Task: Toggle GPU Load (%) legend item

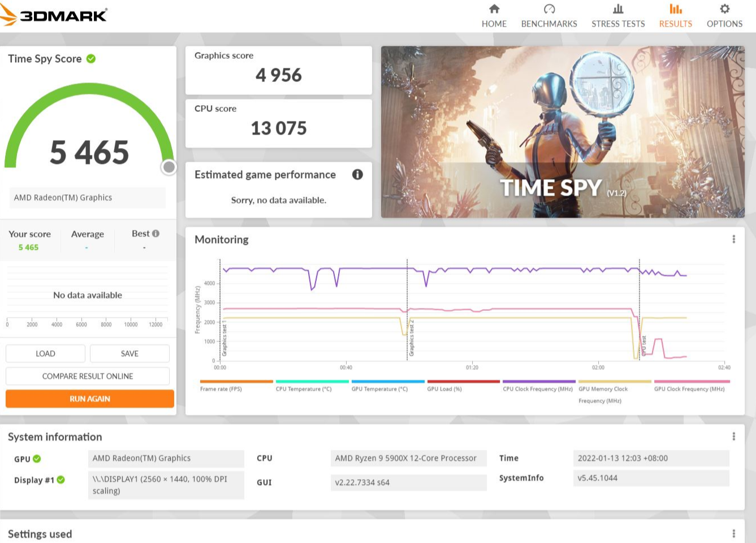Action: (463, 385)
